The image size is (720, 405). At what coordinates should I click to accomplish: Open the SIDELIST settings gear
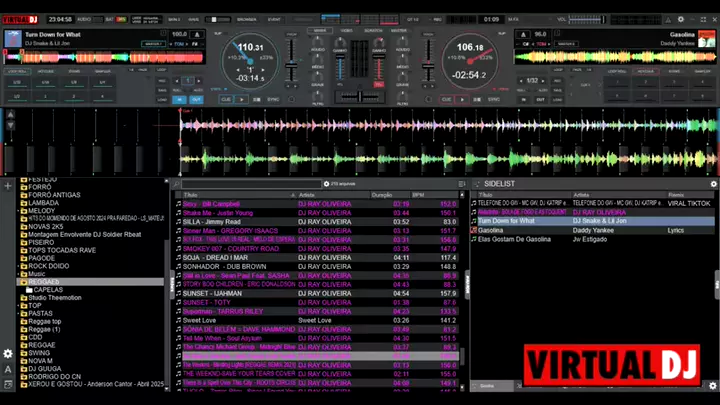coord(714,184)
